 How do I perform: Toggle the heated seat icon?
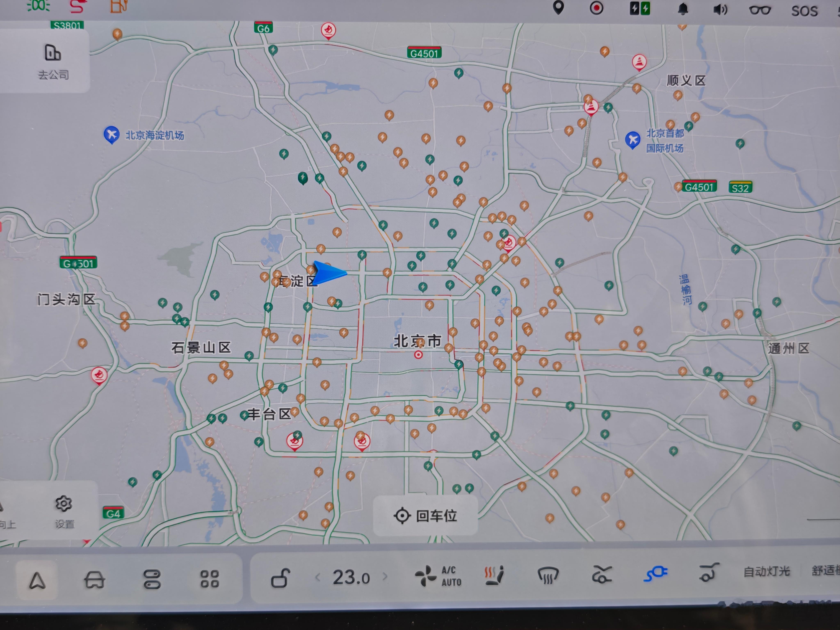click(x=494, y=576)
